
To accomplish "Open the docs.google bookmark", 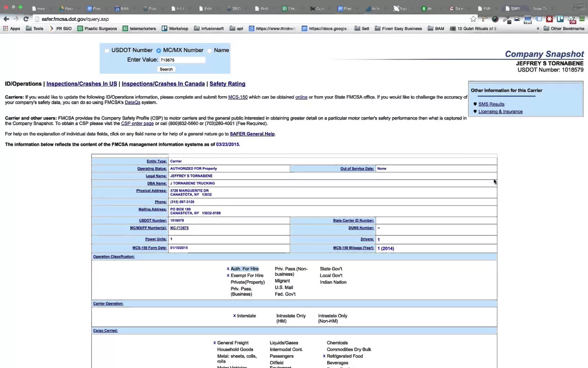I will click(325, 29).
